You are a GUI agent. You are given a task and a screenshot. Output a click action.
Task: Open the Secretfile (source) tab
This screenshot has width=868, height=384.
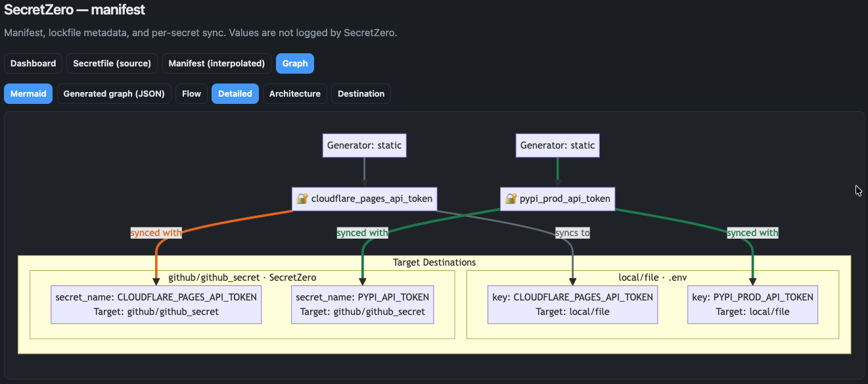[x=112, y=63]
